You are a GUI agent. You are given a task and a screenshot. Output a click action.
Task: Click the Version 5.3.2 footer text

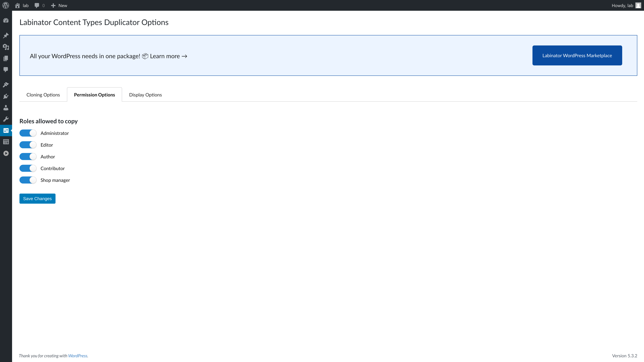point(625,355)
